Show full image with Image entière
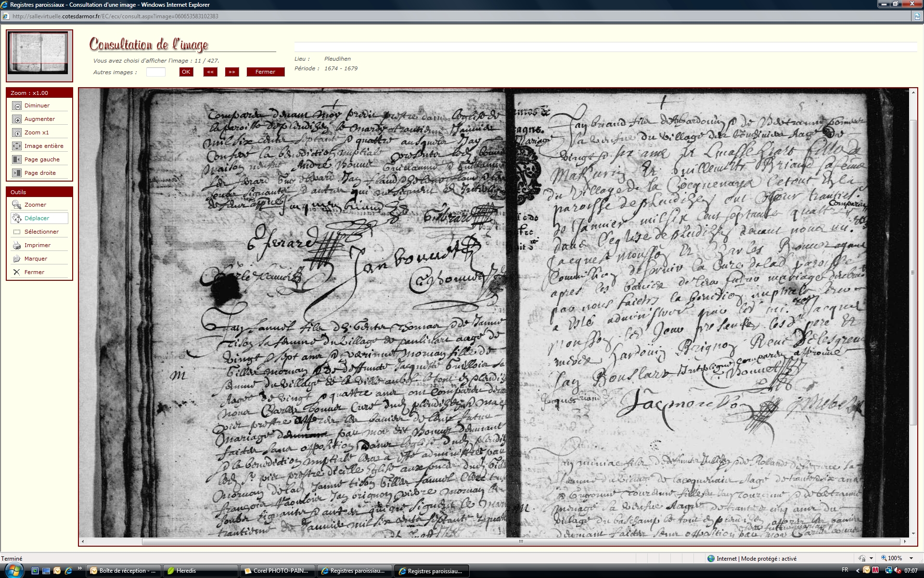The width and height of the screenshot is (924, 578). 17,146
